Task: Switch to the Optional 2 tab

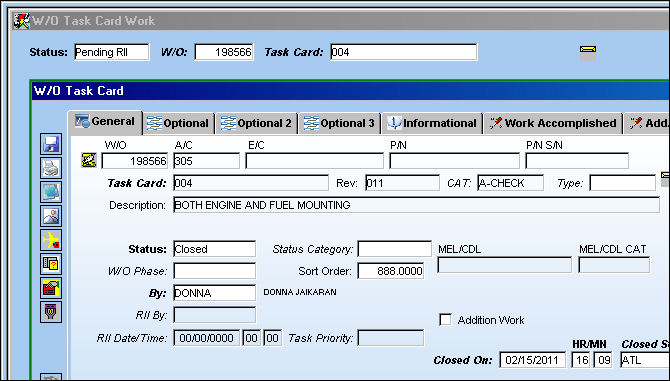Action: point(256,123)
